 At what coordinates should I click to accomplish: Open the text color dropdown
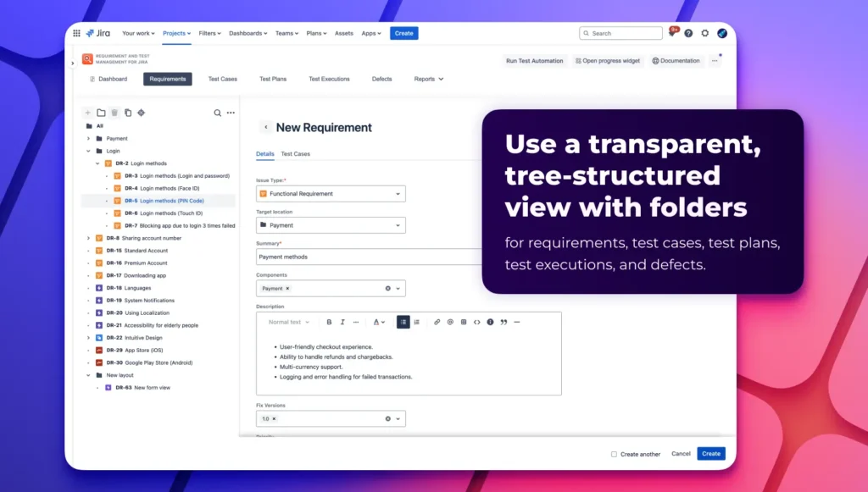379,322
